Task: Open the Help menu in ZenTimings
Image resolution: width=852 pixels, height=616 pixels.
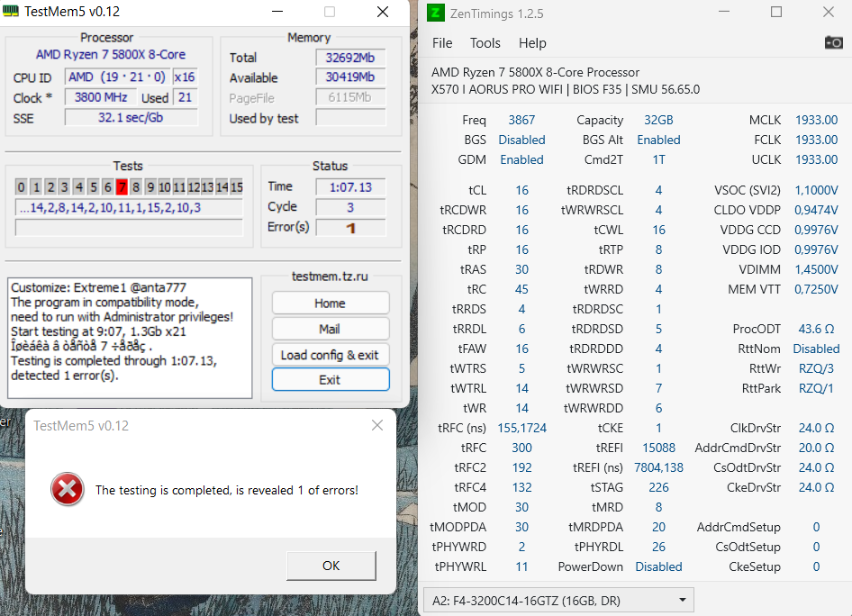Action: click(x=532, y=42)
